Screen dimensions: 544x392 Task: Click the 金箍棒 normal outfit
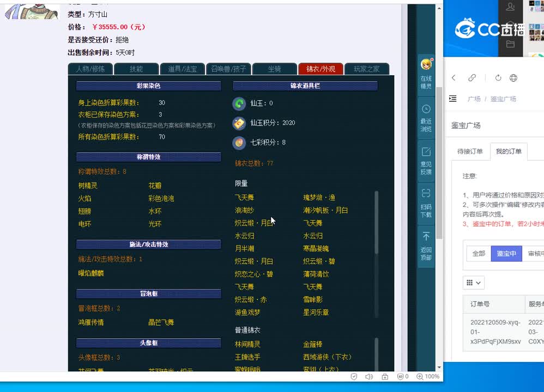coord(312,345)
